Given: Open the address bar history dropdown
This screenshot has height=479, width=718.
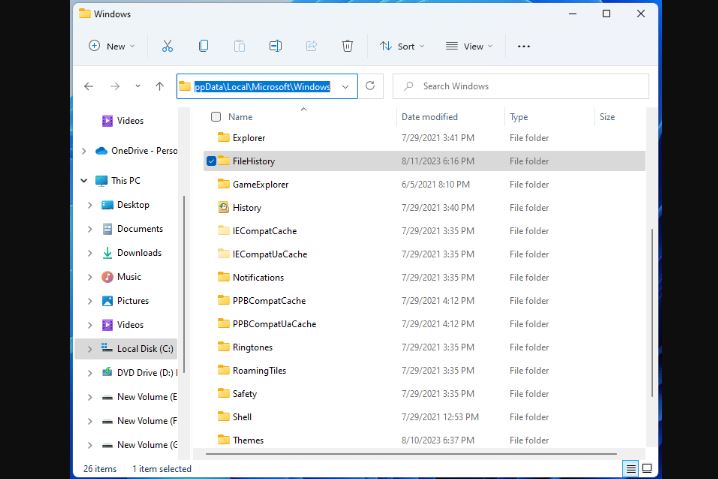Looking at the screenshot, I should click(x=346, y=87).
